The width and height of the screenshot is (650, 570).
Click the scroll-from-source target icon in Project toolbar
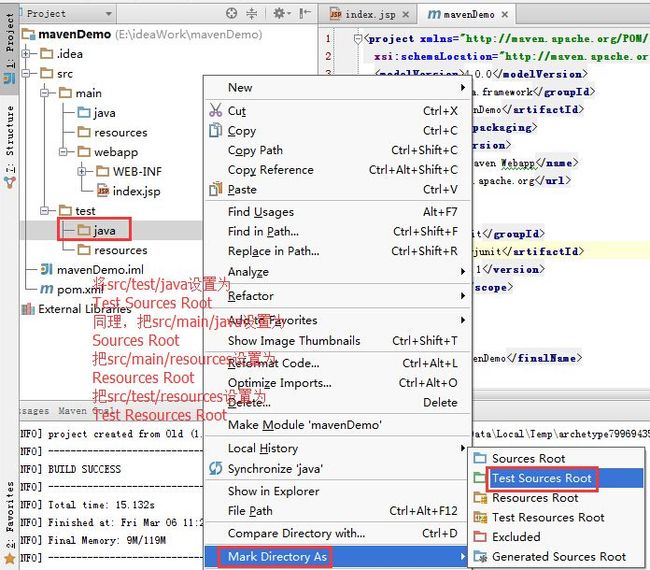coord(231,14)
